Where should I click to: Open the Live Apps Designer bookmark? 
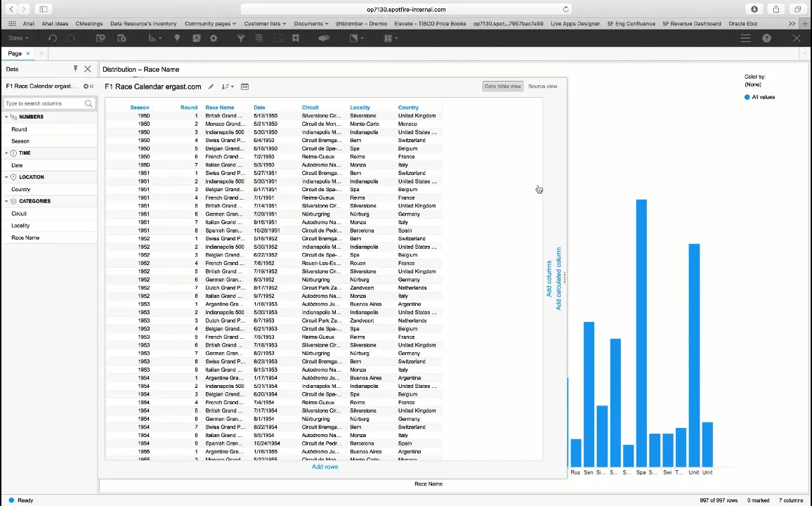coord(575,24)
